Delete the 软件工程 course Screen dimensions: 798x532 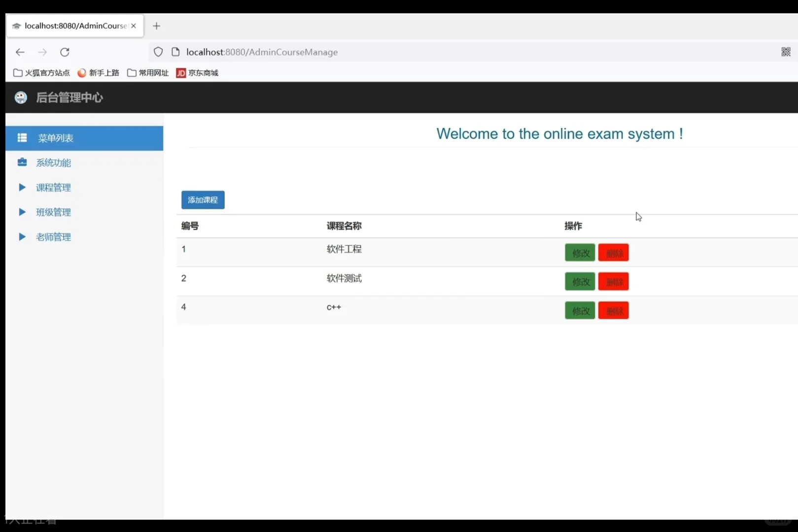[614, 253]
